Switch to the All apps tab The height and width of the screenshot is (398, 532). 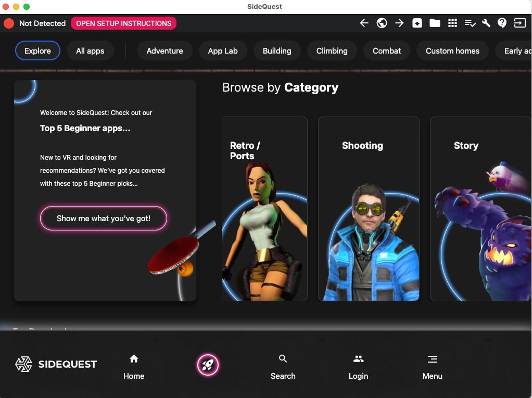90,51
